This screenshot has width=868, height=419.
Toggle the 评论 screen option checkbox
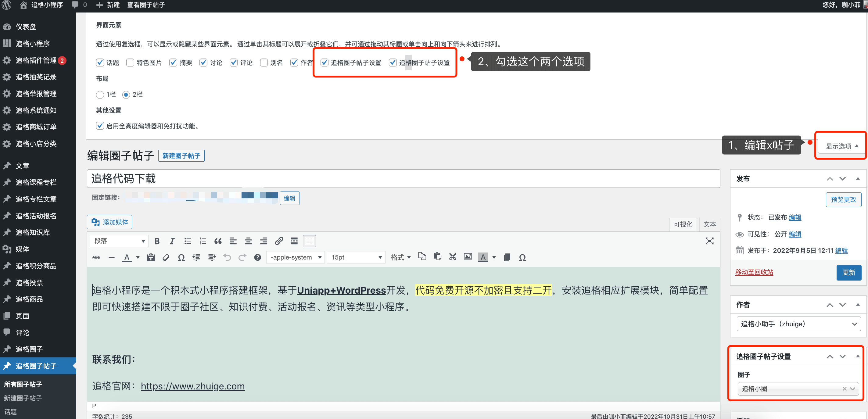pyautogui.click(x=234, y=63)
